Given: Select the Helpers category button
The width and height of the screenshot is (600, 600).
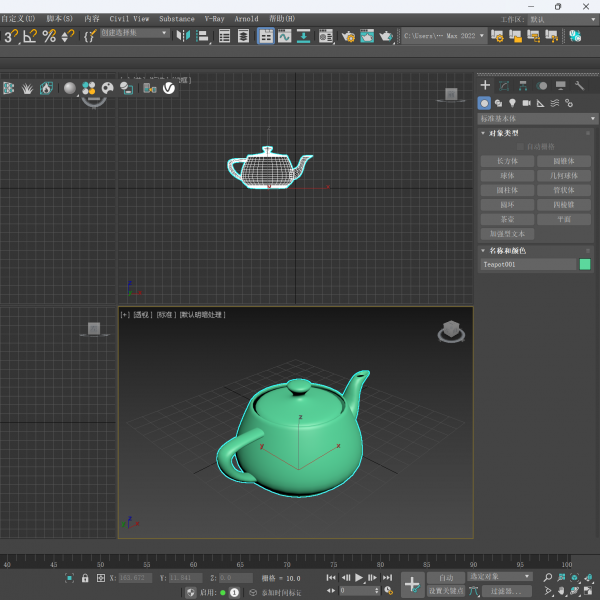Looking at the screenshot, I should pos(541,103).
